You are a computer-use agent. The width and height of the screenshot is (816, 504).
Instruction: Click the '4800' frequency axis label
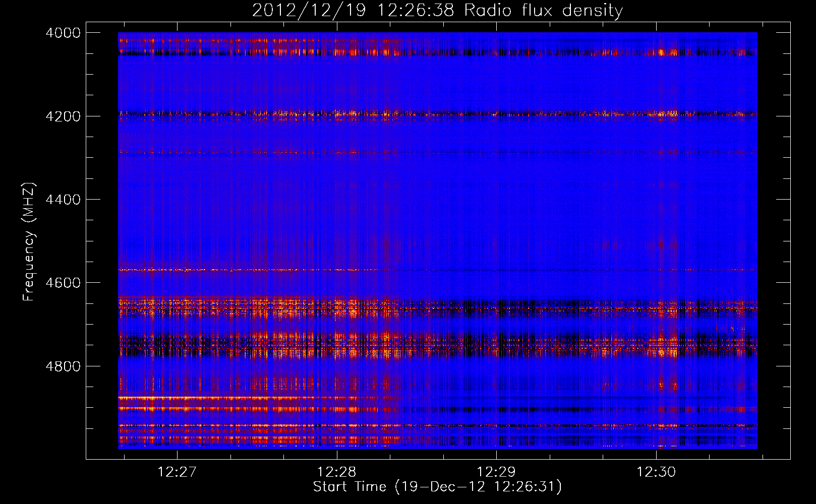(x=63, y=366)
